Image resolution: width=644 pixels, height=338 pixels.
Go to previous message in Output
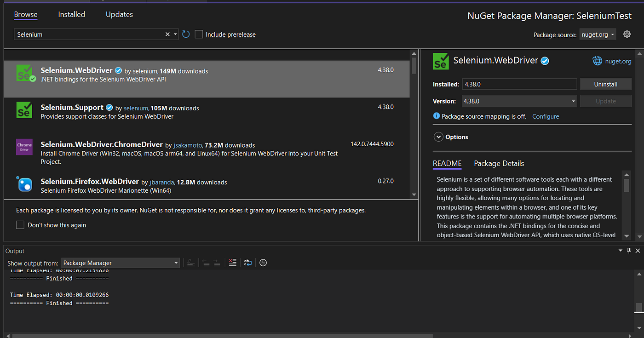click(x=206, y=263)
